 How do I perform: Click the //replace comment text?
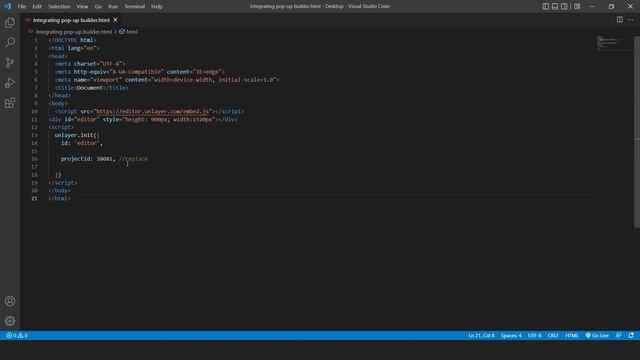point(133,159)
